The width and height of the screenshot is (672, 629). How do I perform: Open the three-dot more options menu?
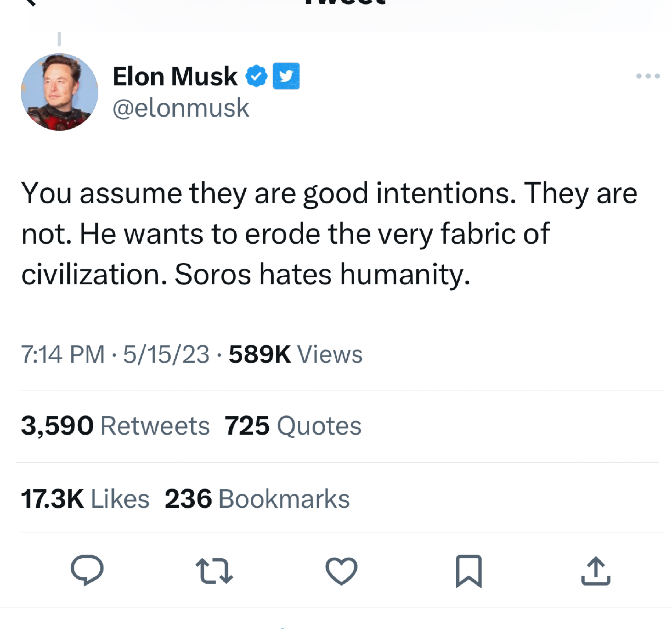point(648,76)
